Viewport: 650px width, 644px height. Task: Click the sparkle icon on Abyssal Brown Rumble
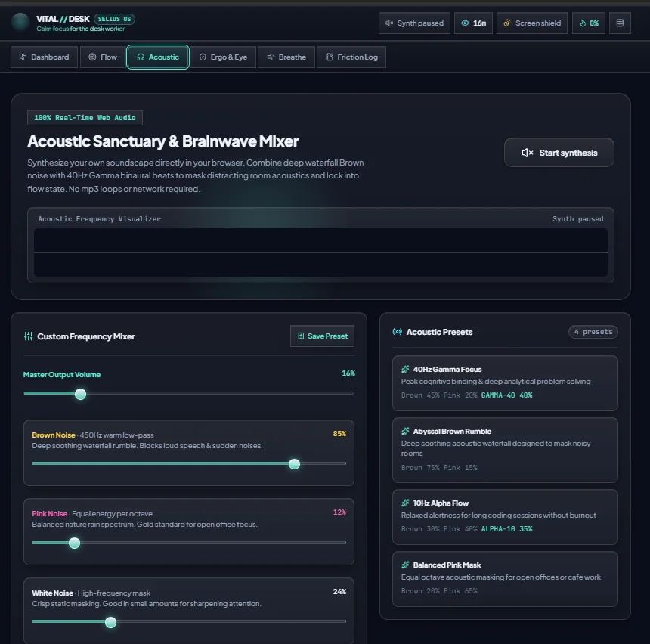pos(405,432)
